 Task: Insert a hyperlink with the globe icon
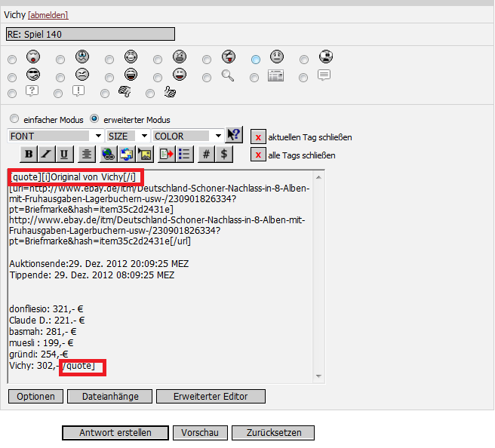(107, 154)
